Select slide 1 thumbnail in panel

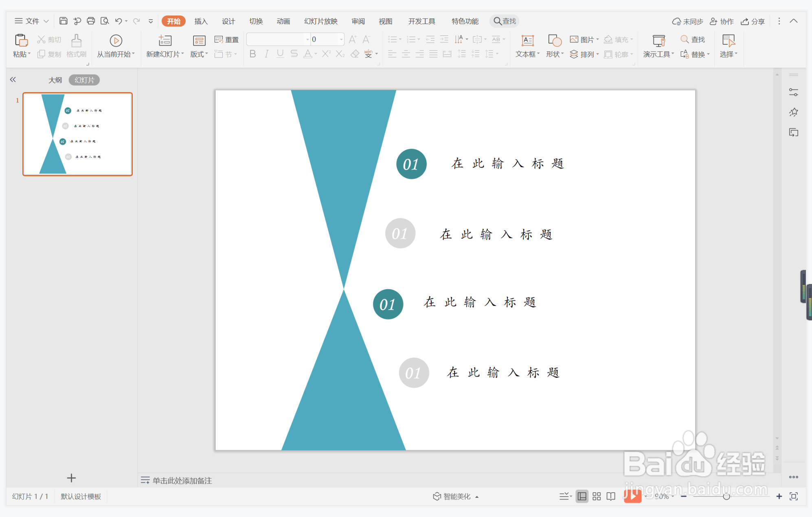(x=77, y=134)
